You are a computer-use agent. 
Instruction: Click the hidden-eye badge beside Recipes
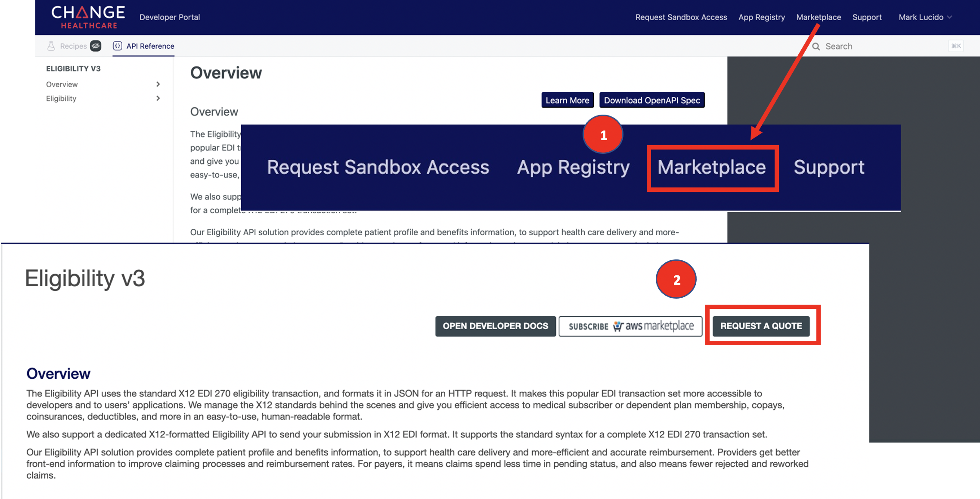click(x=96, y=46)
